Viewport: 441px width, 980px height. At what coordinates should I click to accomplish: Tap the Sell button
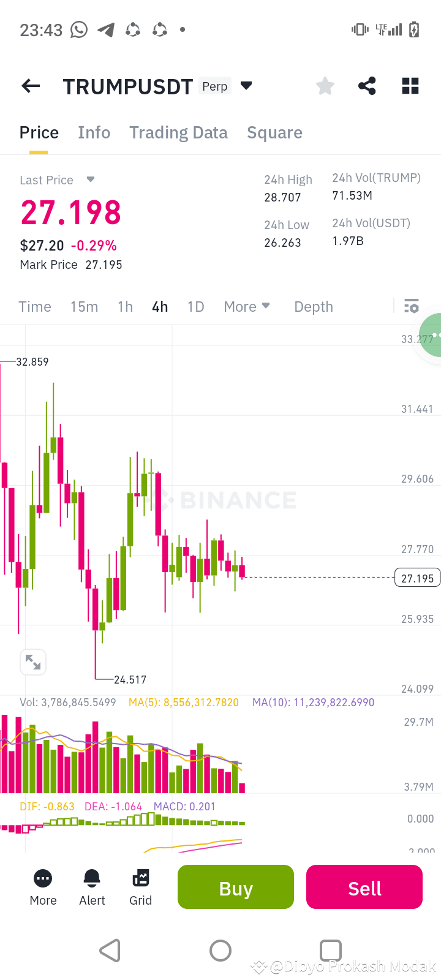pos(364,886)
